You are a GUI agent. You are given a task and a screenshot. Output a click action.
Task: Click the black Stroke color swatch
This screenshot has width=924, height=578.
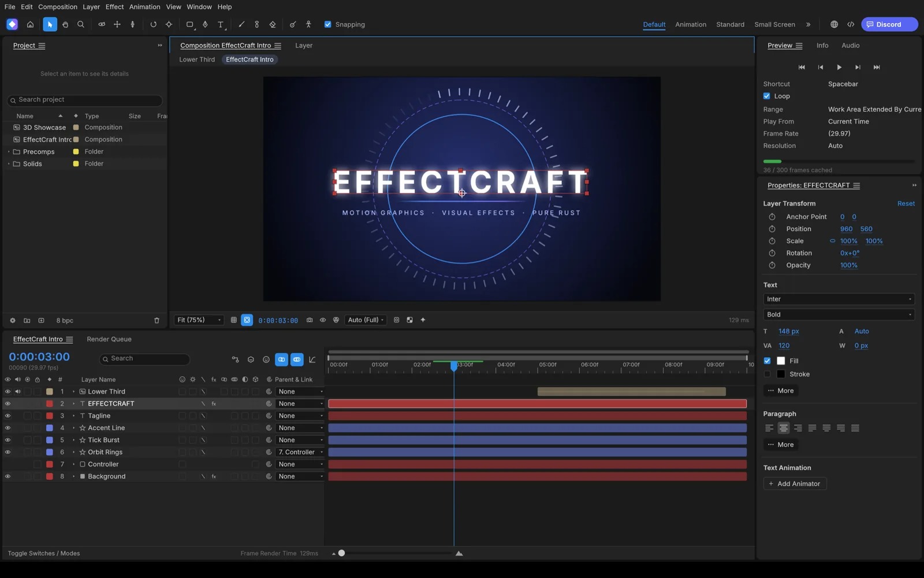781,374
